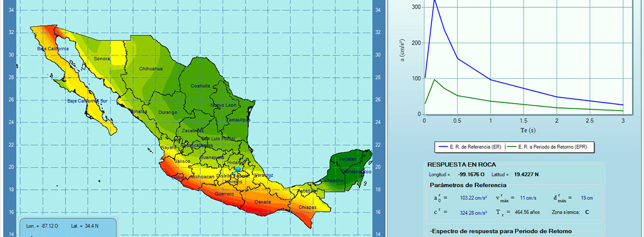This screenshot has width=644, height=237.
Task: Select Campeche on the seismic map
Action: coord(332,180)
